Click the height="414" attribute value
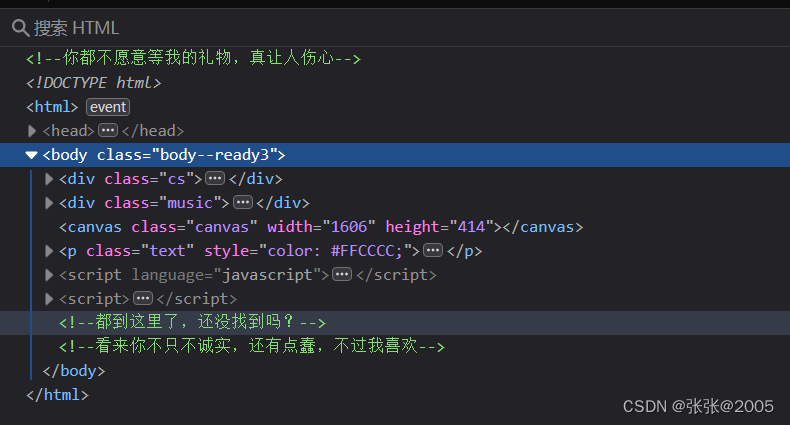 [x=472, y=227]
